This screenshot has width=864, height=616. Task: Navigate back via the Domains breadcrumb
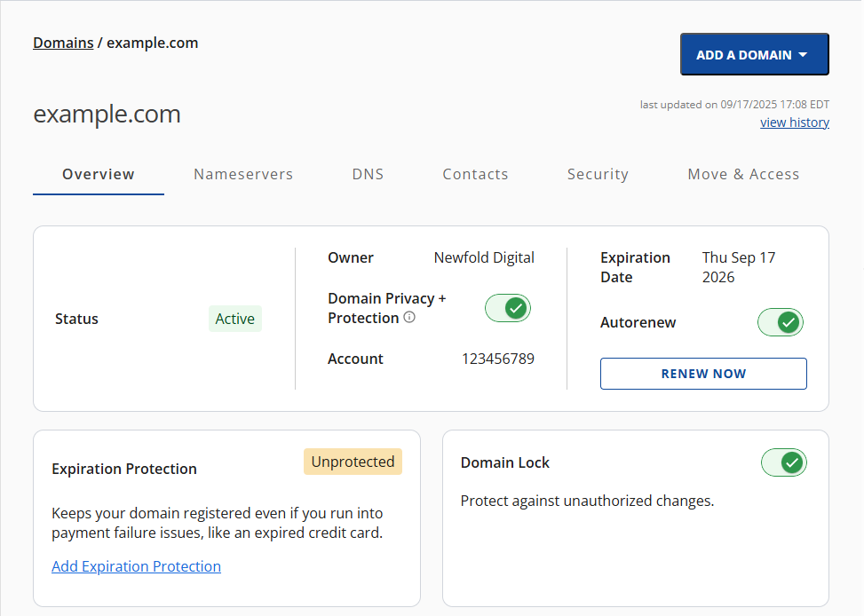pyautogui.click(x=62, y=42)
